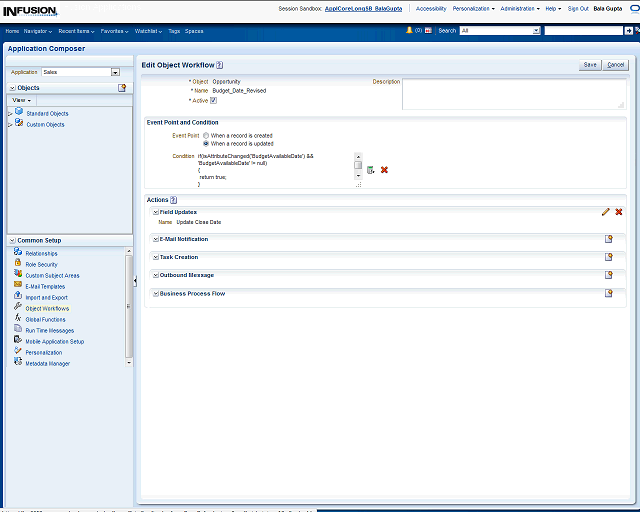Viewport: 640px width, 512px height.
Task: Open the expression builder icon beside Condition
Action: 370,170
